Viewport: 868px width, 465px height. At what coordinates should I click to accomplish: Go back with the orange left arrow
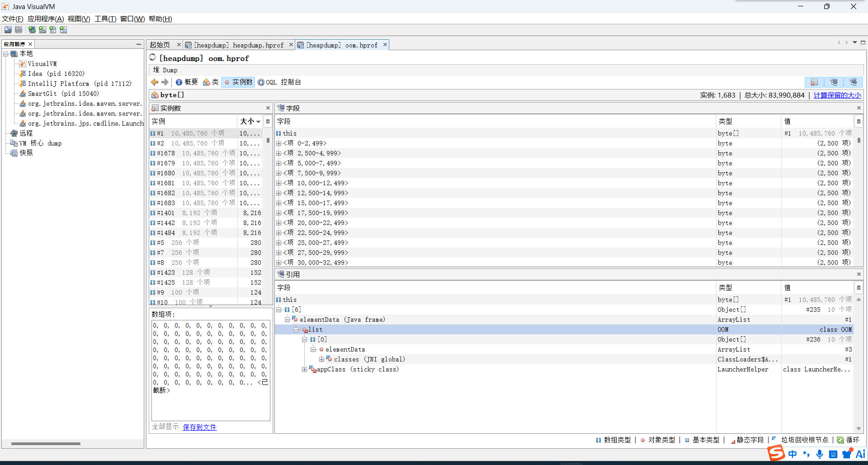point(155,82)
